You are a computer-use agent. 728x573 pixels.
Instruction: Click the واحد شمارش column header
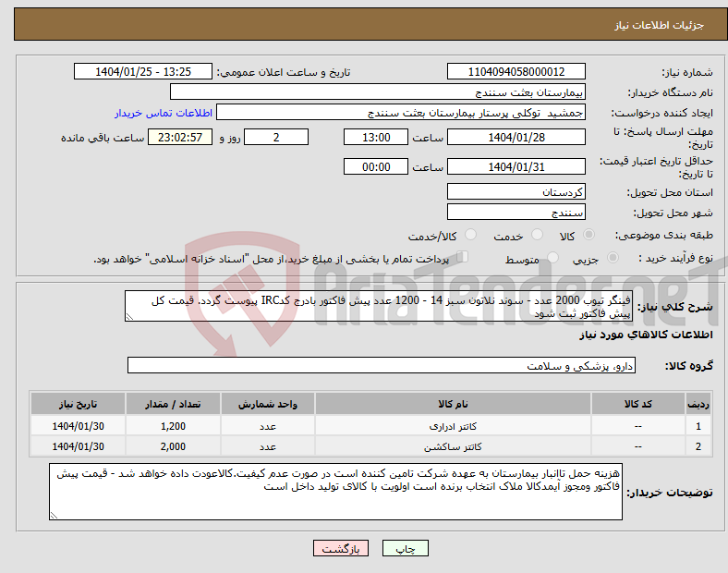pyautogui.click(x=268, y=404)
